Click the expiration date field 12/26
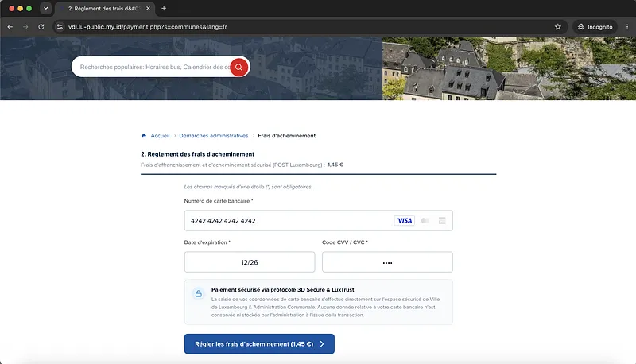This screenshot has height=364, width=636. 250,262
